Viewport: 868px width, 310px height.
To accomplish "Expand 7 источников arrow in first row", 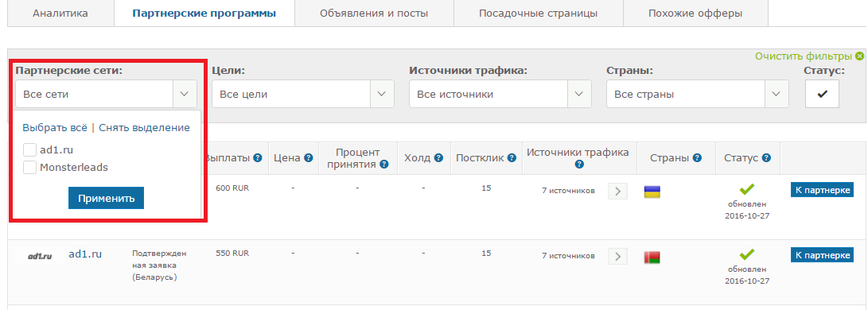I will [x=618, y=192].
